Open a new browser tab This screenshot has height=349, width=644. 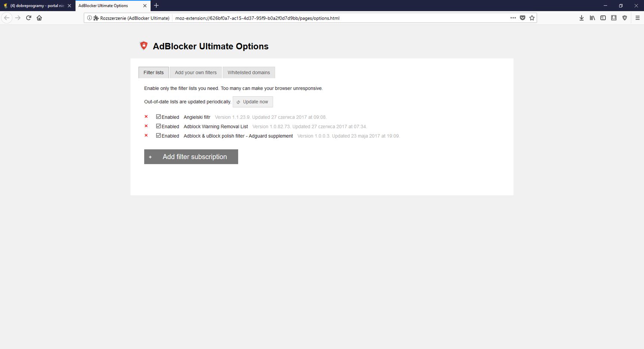[156, 6]
